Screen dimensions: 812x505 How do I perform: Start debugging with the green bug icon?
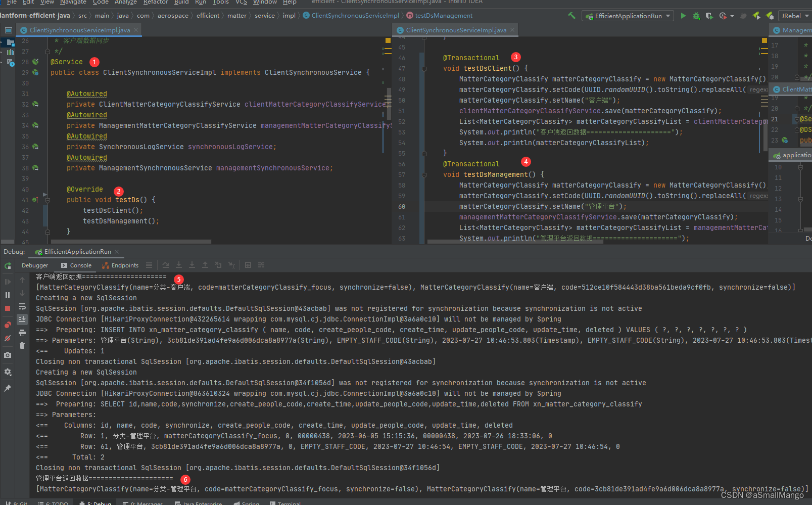coord(696,16)
